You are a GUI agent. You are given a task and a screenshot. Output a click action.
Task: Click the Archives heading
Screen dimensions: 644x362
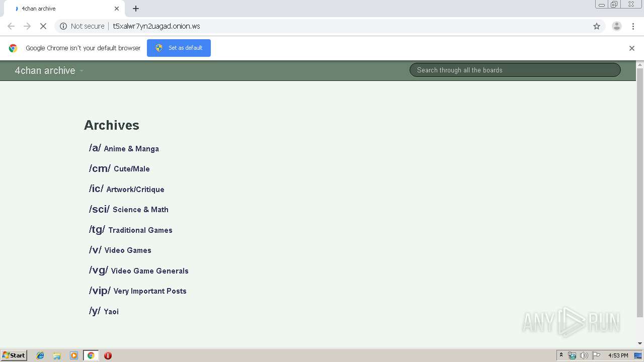point(112,125)
